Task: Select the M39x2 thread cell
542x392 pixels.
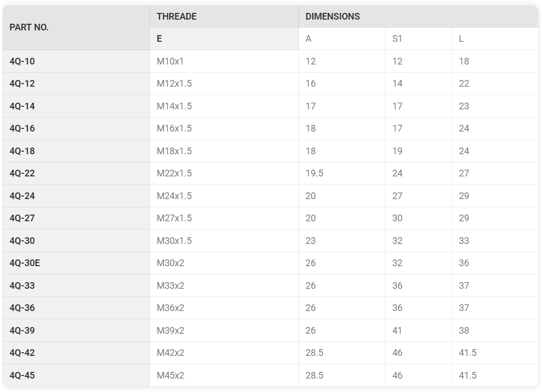Action: (x=225, y=331)
